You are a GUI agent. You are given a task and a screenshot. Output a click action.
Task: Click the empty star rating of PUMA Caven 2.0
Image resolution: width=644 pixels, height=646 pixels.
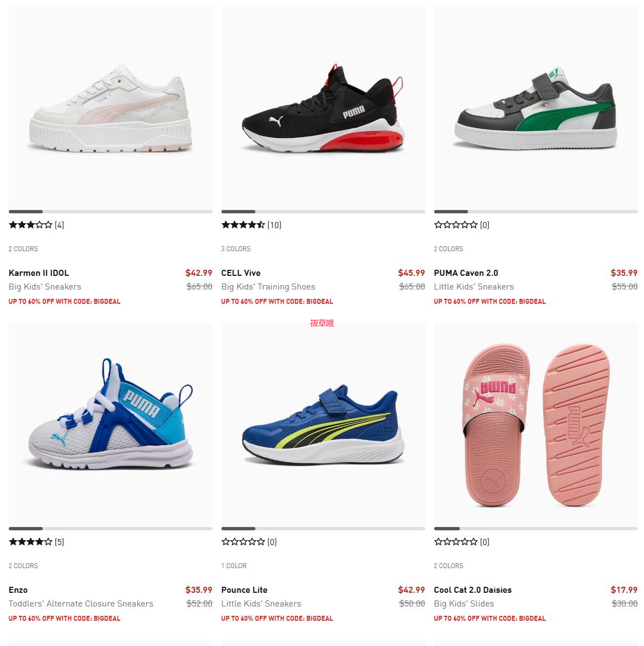(x=455, y=225)
